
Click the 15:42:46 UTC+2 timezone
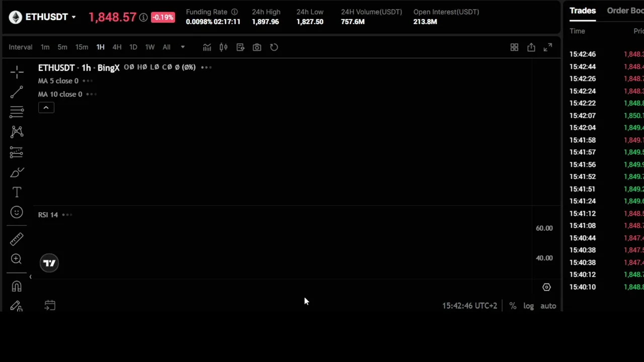(x=469, y=306)
